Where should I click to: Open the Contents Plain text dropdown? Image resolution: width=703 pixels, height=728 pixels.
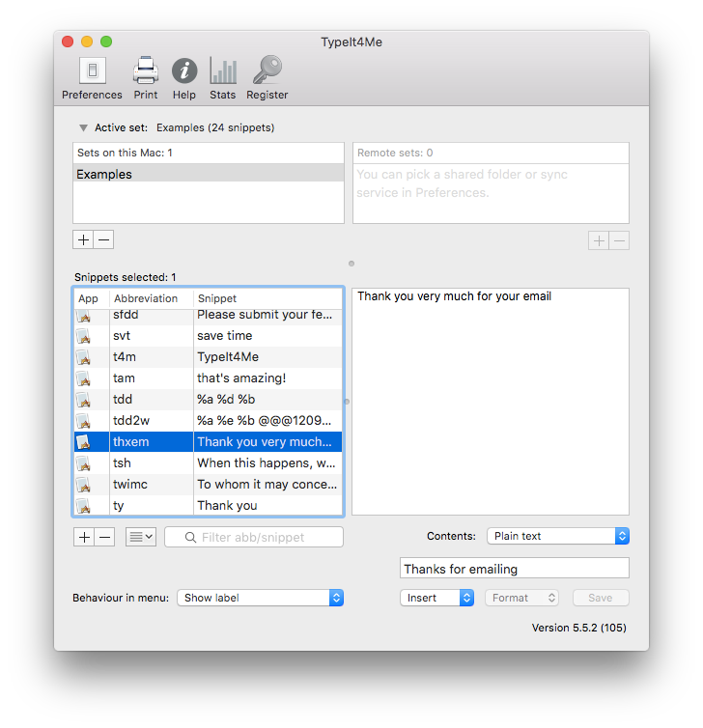(557, 536)
